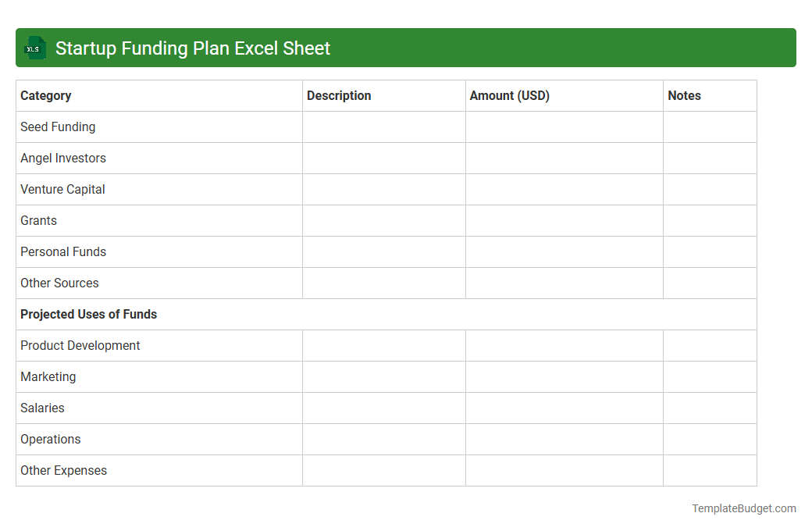Screen dimensions: 812x531
Task: Click the green XLS file icon
Action: click(34, 48)
